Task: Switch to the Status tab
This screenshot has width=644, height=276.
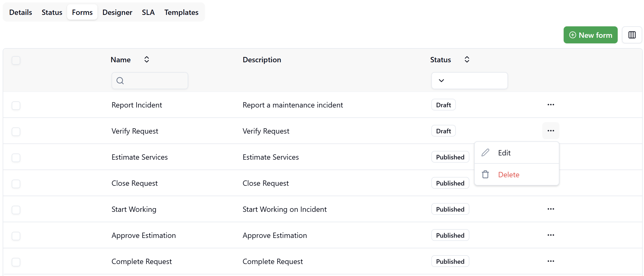Action: tap(52, 12)
